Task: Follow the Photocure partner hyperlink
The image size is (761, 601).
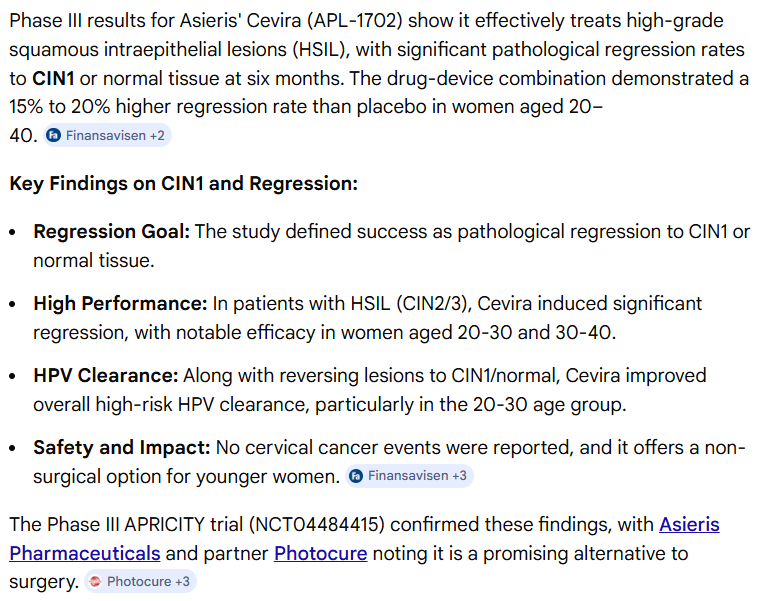Action: click(x=320, y=553)
